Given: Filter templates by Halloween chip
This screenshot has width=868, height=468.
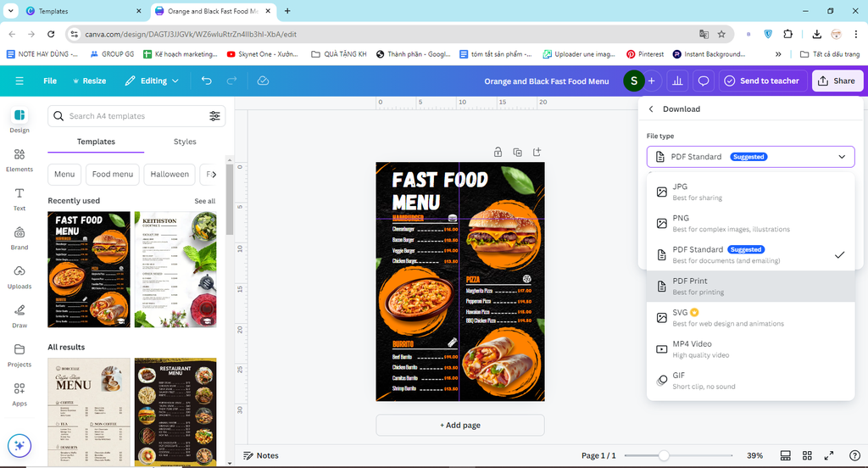Looking at the screenshot, I should (170, 174).
